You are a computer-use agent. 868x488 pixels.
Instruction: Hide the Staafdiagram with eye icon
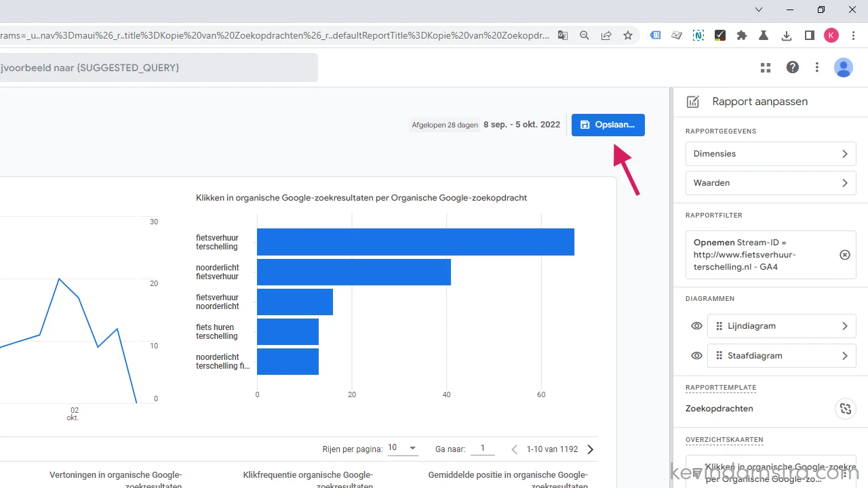[696, 356]
